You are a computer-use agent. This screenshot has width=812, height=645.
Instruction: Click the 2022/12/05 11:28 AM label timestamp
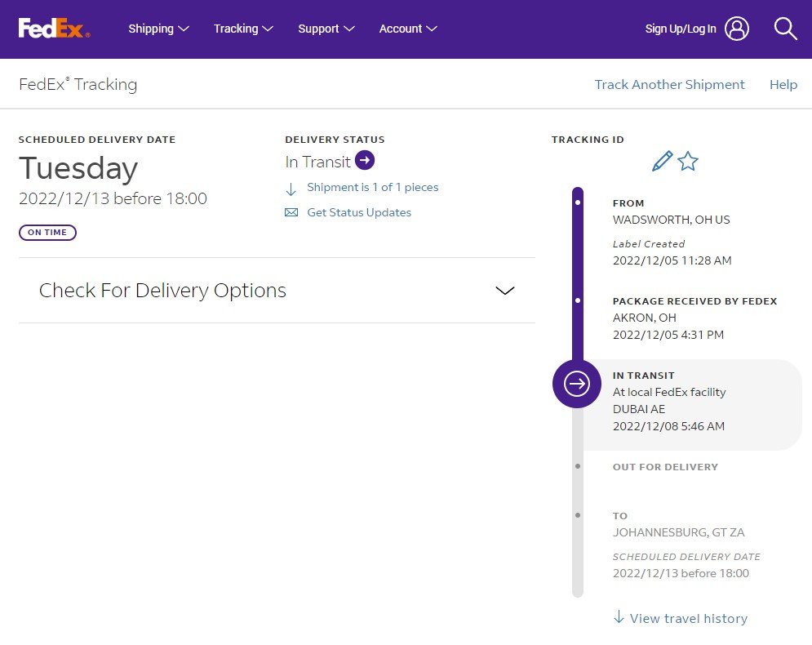click(672, 260)
